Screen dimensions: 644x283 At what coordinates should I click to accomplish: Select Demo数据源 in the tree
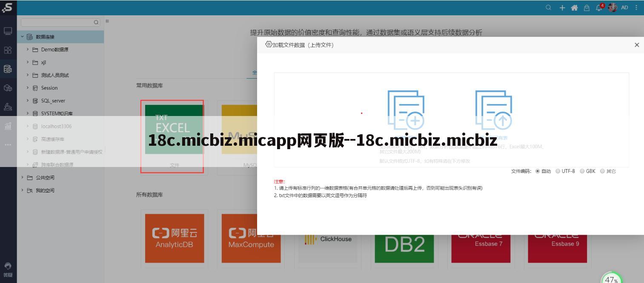point(54,50)
